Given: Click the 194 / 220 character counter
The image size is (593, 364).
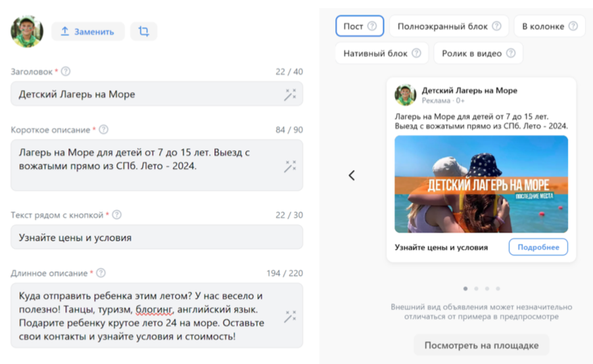Looking at the screenshot, I should coord(285,273).
